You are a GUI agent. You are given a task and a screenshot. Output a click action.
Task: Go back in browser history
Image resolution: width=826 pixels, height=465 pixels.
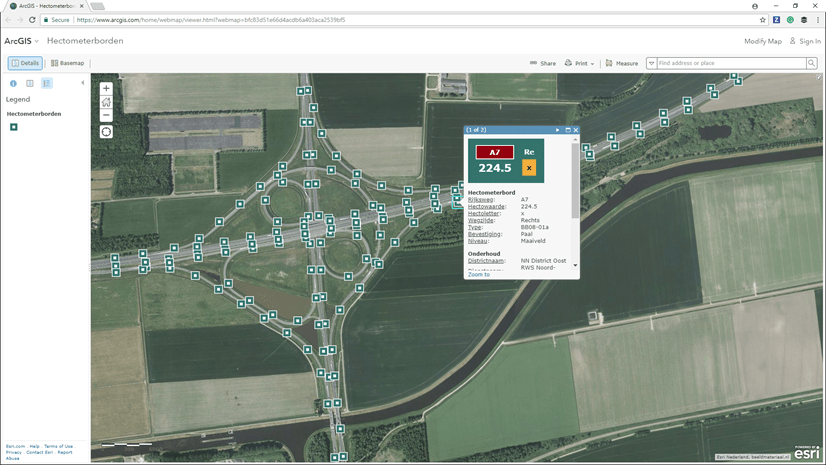pyautogui.click(x=8, y=19)
